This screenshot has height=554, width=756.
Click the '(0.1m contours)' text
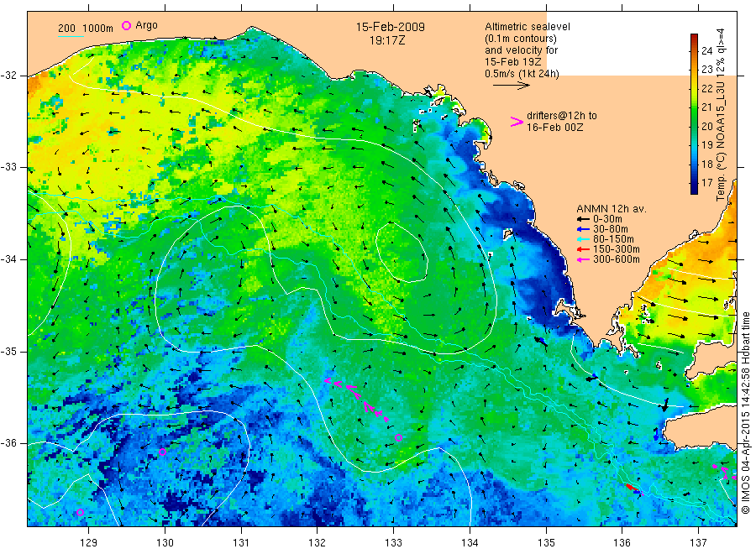520,39
